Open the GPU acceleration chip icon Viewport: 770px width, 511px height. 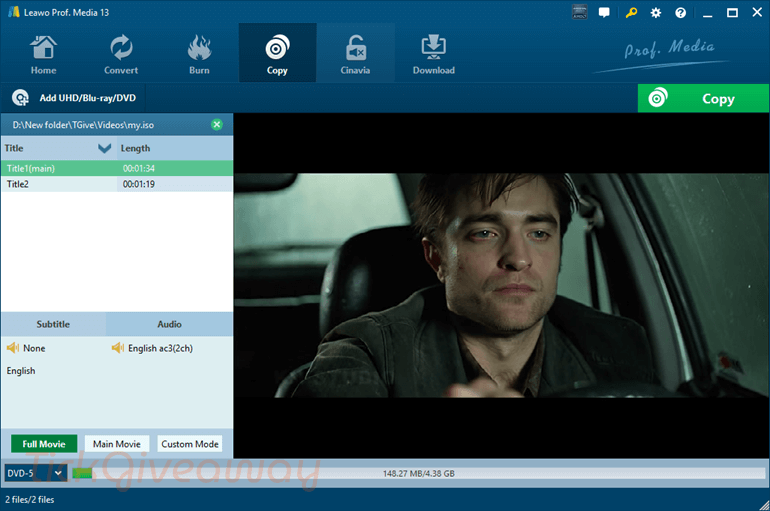pos(579,12)
